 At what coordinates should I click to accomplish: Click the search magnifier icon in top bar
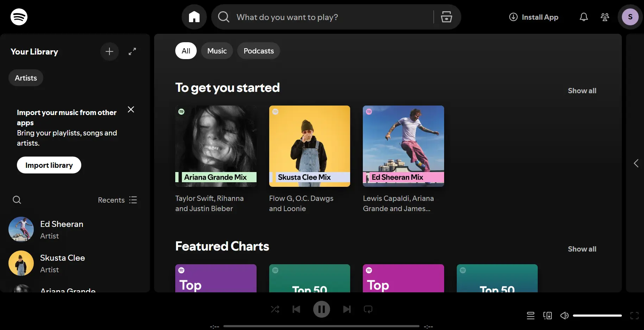(224, 17)
